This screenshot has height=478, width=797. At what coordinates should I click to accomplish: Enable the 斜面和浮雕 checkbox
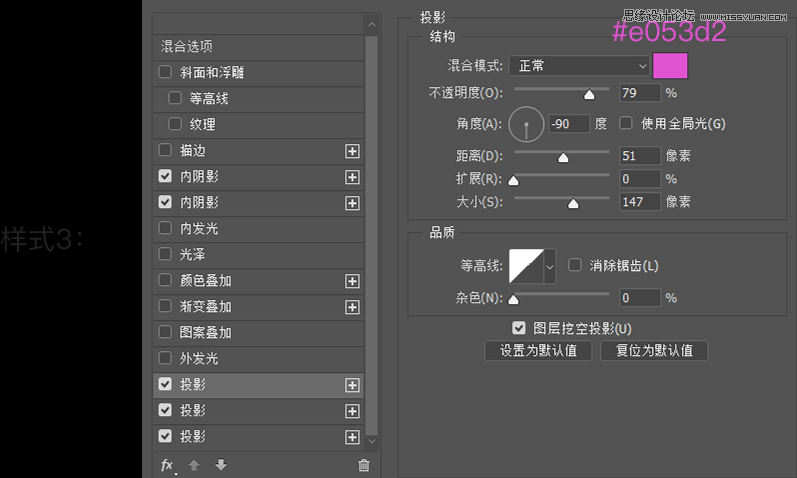click(165, 73)
